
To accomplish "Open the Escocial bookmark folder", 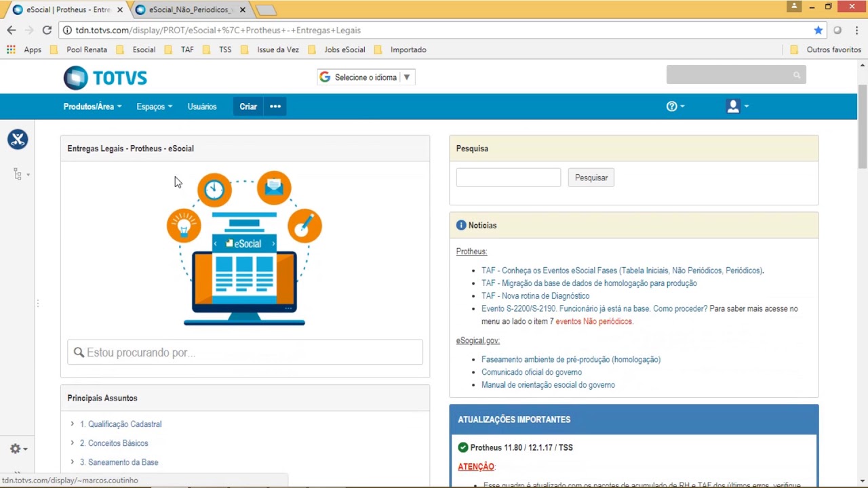I will tap(136, 49).
